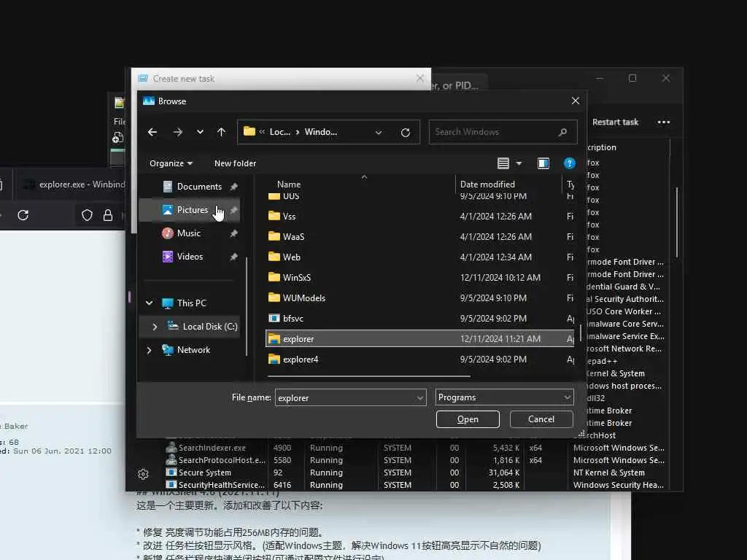Select Documents in navigation pane
The height and width of the screenshot is (560, 747).
199,187
